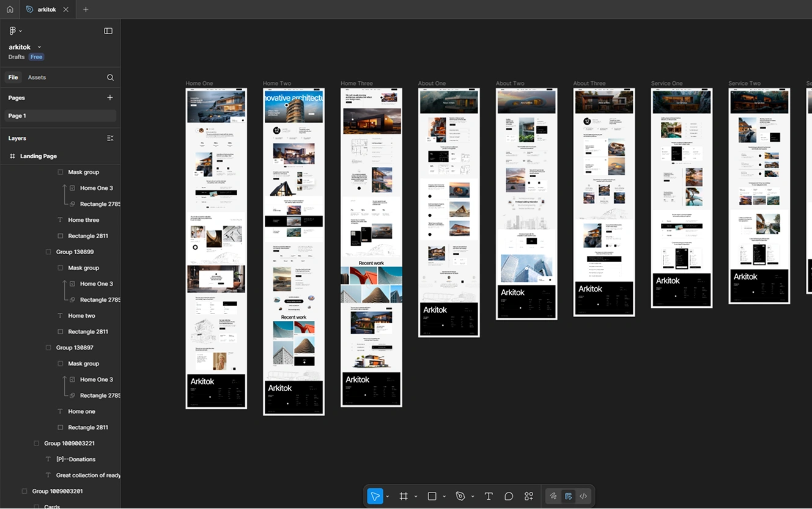Click the Service Two frame label
Screen dimensions: 812x509
[x=744, y=84]
